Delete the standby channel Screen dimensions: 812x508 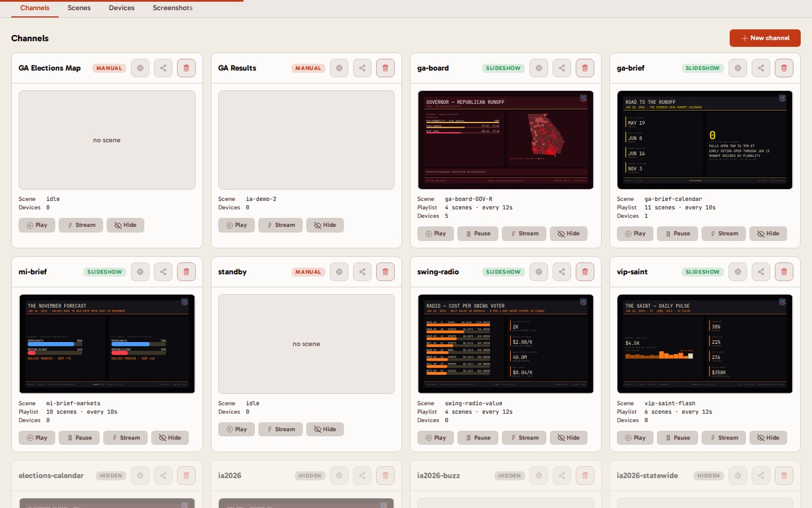[x=386, y=271]
